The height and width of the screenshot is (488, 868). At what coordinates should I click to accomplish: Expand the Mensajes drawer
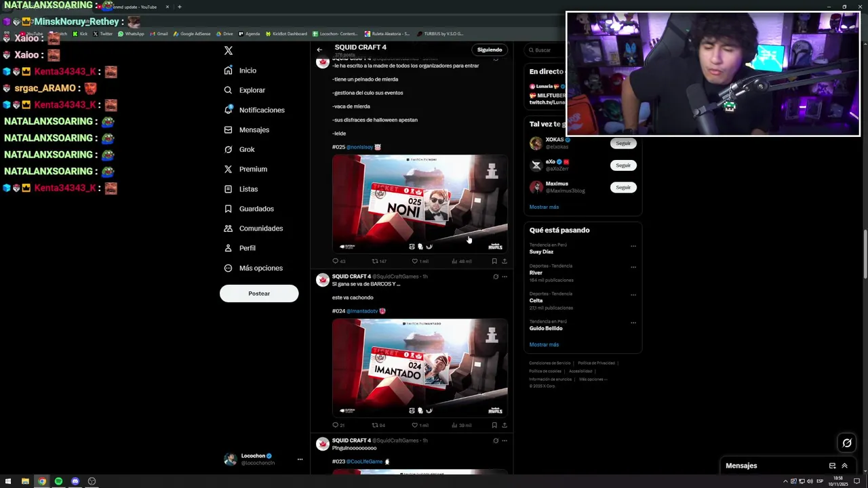[x=844, y=466]
